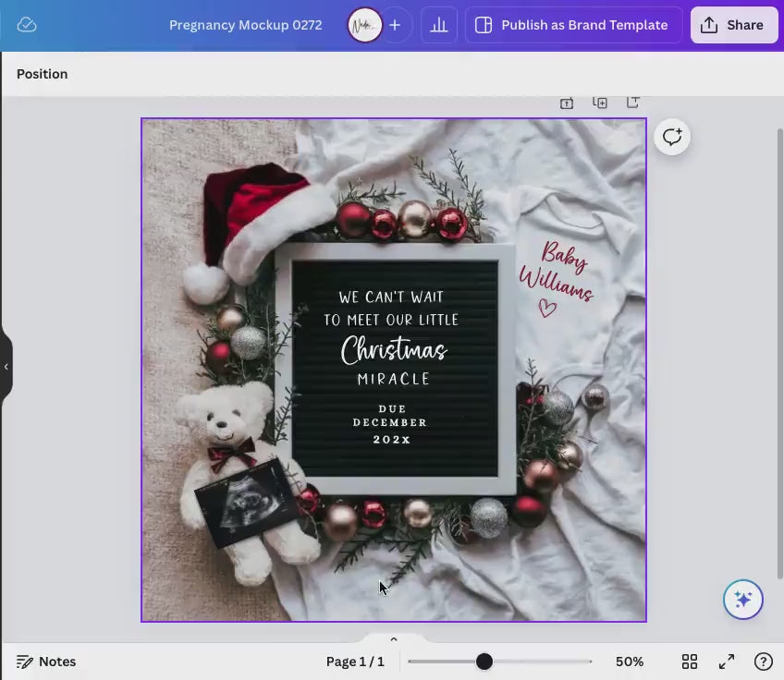The height and width of the screenshot is (680, 784).
Task: Enter fullscreen present mode
Action: pos(727,662)
